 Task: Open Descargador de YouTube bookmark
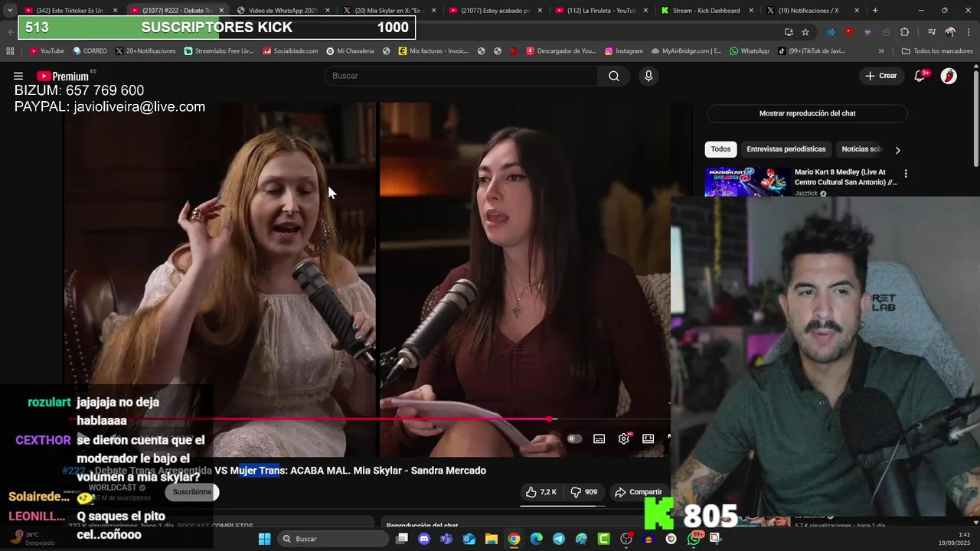coord(561,51)
